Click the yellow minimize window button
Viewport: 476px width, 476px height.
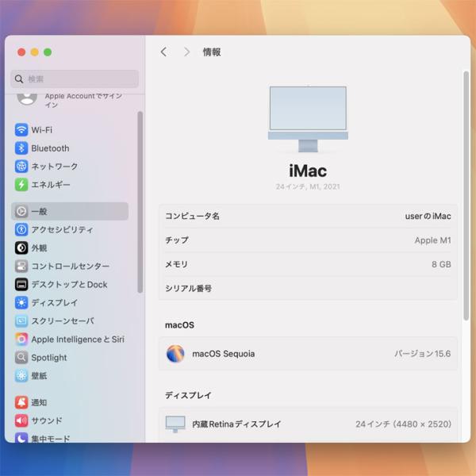coord(35,52)
